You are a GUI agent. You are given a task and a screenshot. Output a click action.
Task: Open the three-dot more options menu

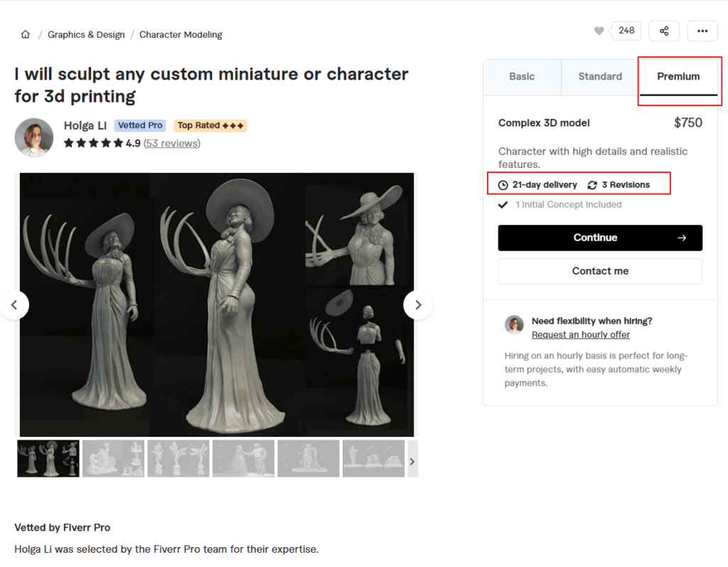[702, 31]
